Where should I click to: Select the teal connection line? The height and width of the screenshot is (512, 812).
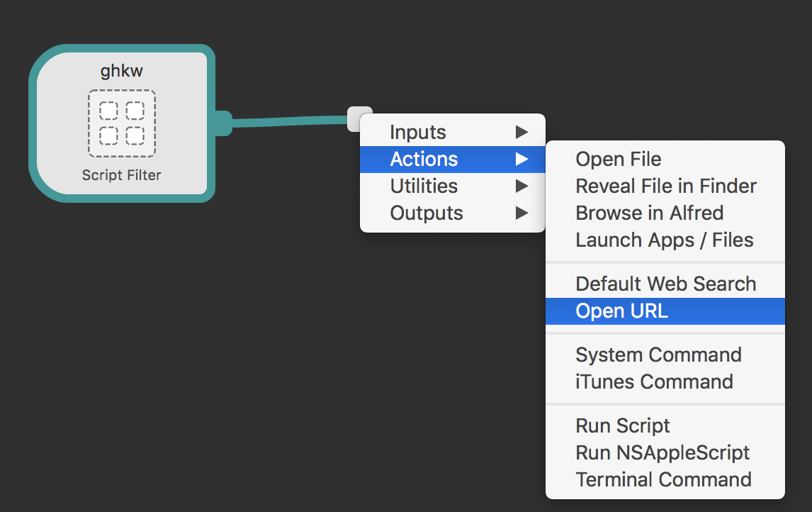click(291, 122)
